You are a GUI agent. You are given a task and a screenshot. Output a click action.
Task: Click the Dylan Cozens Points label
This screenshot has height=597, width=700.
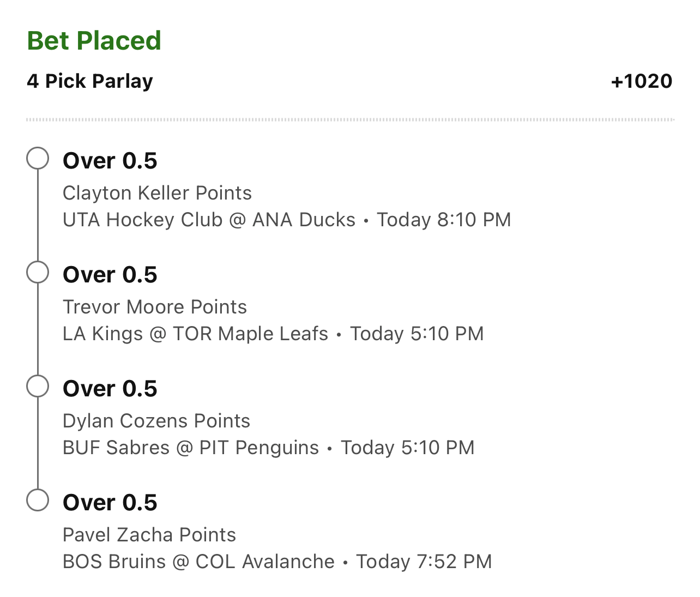156,421
